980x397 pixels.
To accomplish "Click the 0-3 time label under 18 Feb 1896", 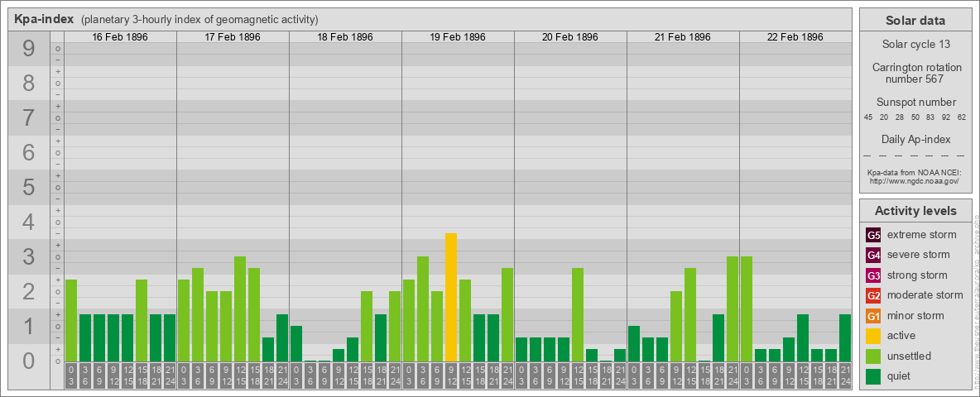I will click(296, 375).
